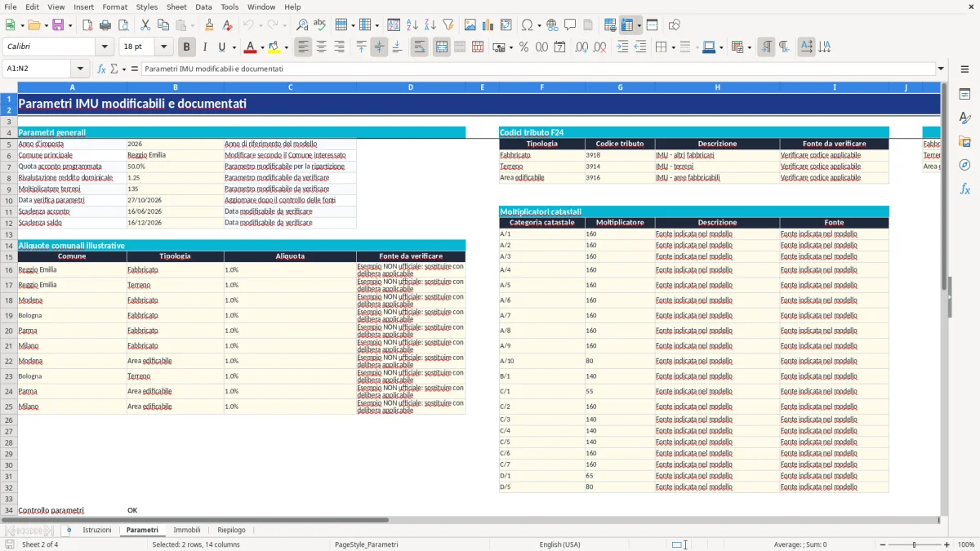The height and width of the screenshot is (551, 980).
Task: Add a decimal place
Action: 581,47
